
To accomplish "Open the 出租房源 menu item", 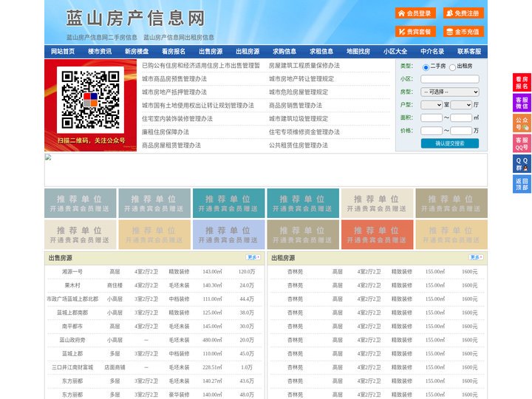I will (248, 52).
